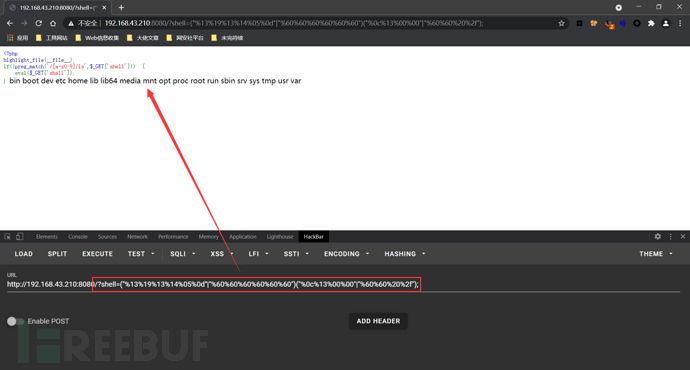Screen dimensions: 690x370
Task: Expand the XSS dropdown
Action: pos(222,254)
